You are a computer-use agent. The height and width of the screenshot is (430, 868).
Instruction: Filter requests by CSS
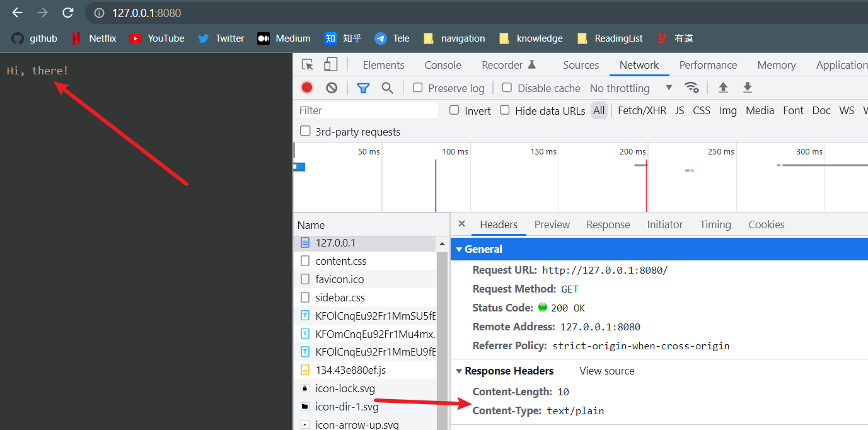tap(702, 110)
